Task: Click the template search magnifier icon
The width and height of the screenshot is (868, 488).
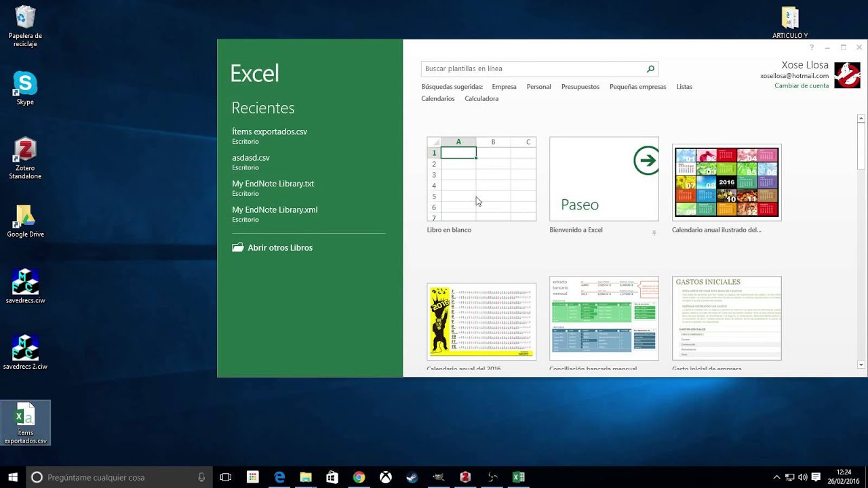Action: click(x=650, y=68)
